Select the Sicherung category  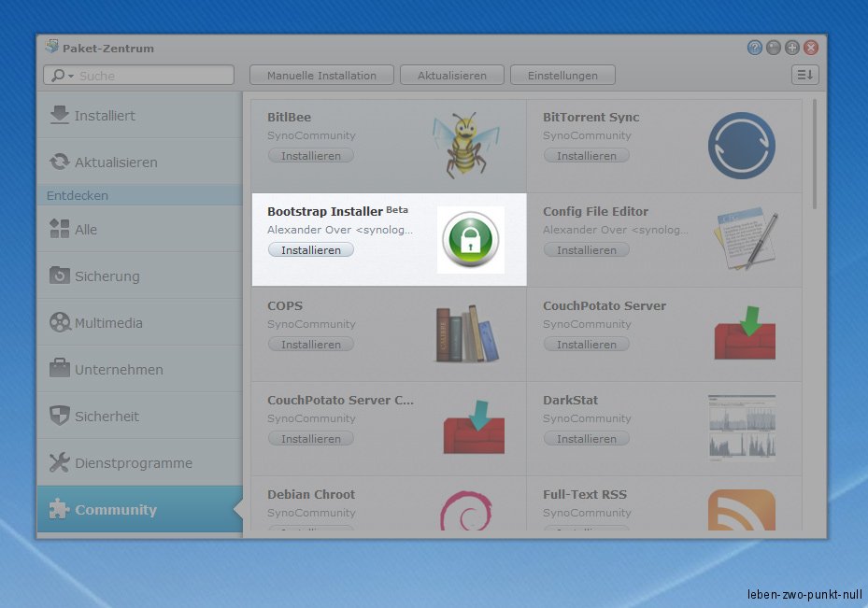139,276
